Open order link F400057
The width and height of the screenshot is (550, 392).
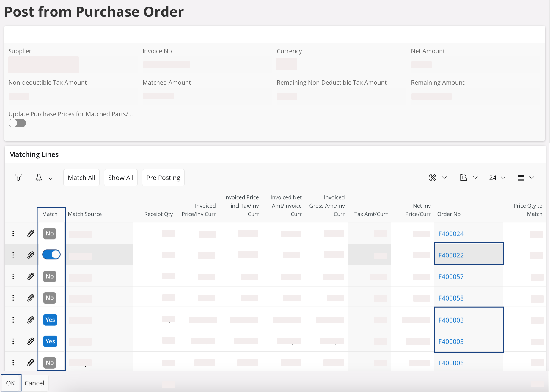click(451, 277)
